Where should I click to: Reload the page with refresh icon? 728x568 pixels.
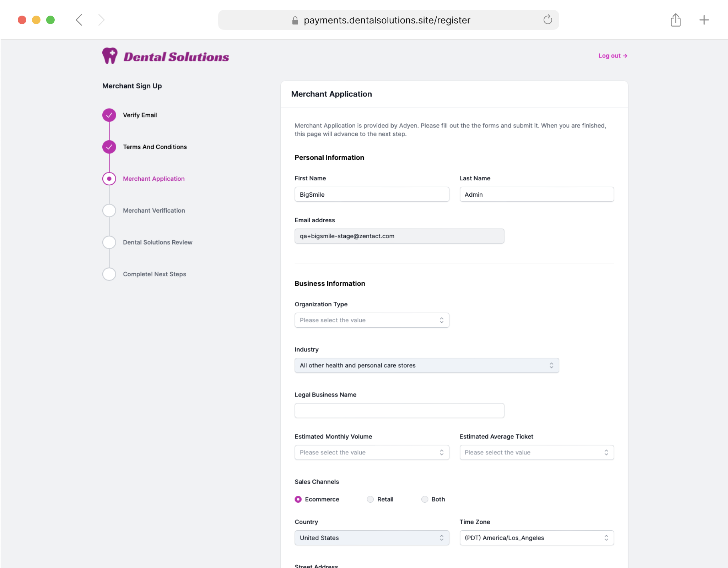click(548, 20)
